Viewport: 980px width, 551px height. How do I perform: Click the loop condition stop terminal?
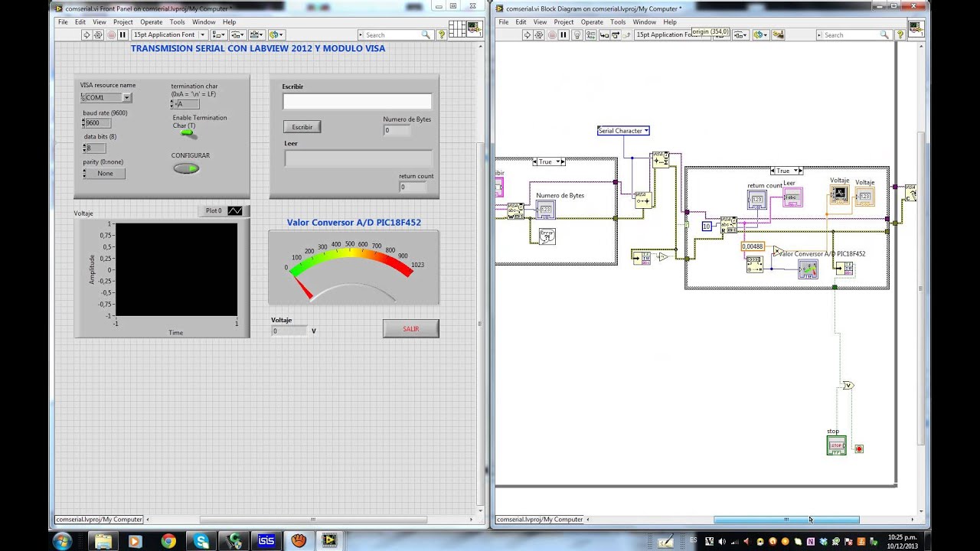point(859,449)
